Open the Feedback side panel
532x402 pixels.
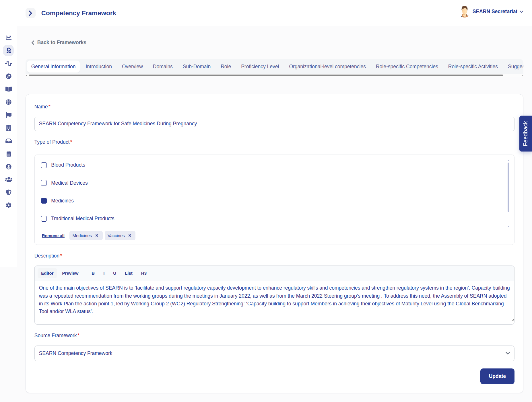point(525,134)
